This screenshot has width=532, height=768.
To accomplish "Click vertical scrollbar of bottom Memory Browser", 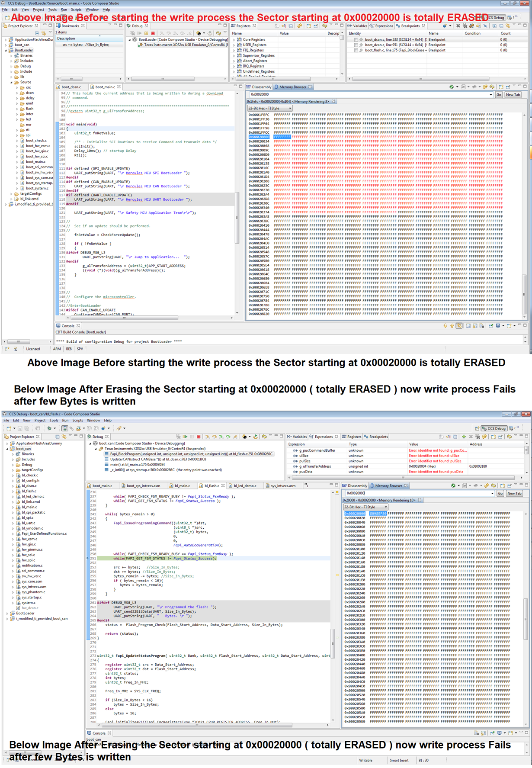I will pos(526,619).
